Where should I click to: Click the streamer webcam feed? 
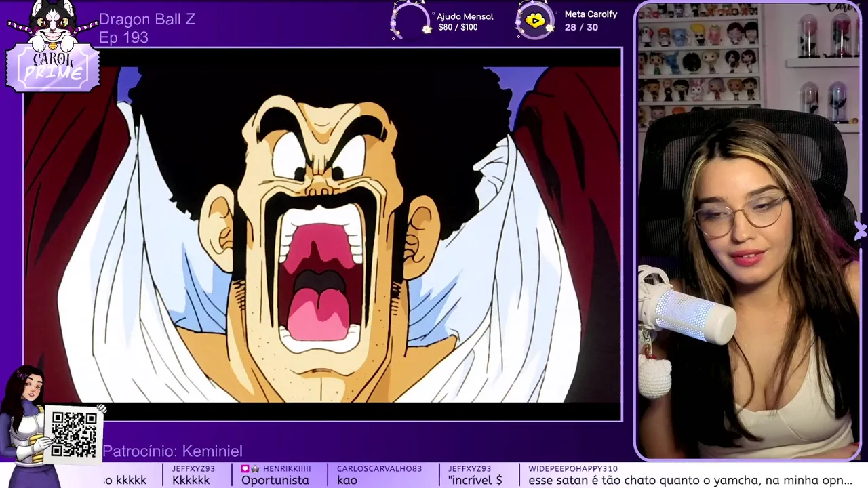tap(749, 231)
